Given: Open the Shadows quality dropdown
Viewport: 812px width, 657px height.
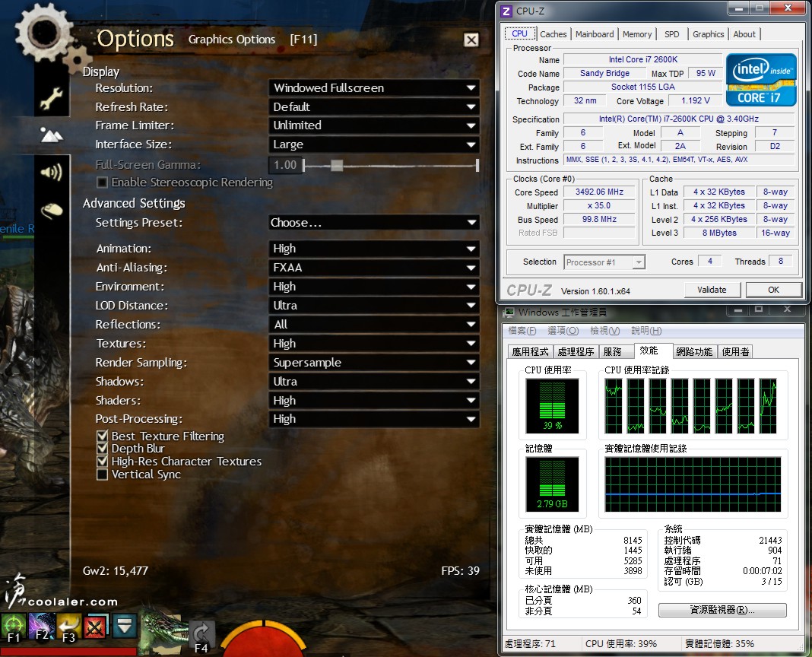Looking at the screenshot, I should [x=373, y=382].
